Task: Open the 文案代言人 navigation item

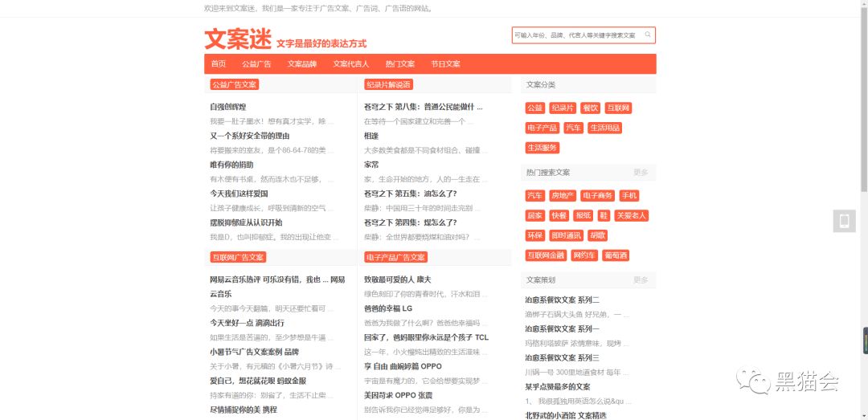Action: click(351, 63)
